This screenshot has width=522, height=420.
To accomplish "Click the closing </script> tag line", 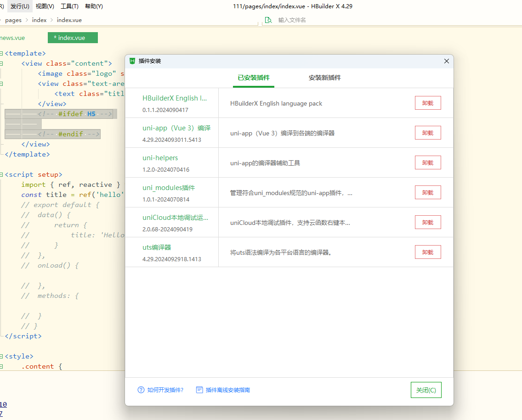I will pyautogui.click(x=23, y=336).
